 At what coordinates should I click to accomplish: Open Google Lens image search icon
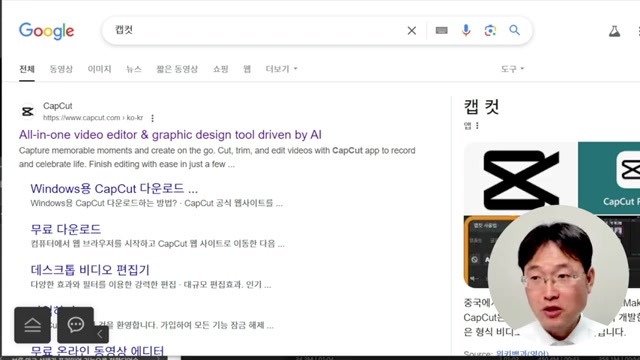(490, 31)
